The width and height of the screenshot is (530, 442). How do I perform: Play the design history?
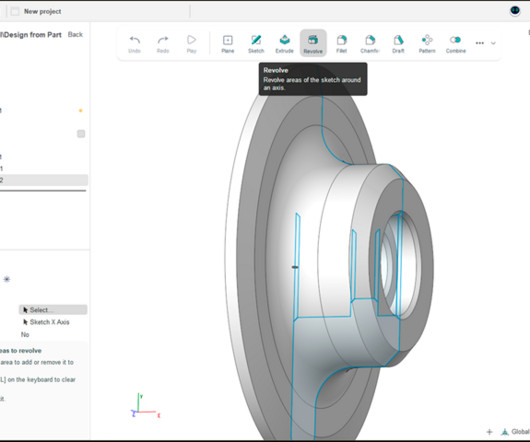(x=191, y=44)
